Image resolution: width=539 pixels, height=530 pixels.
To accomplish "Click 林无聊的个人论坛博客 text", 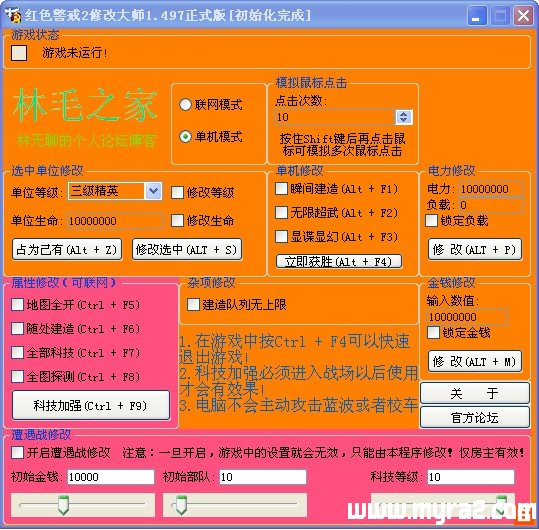I will tap(86, 141).
